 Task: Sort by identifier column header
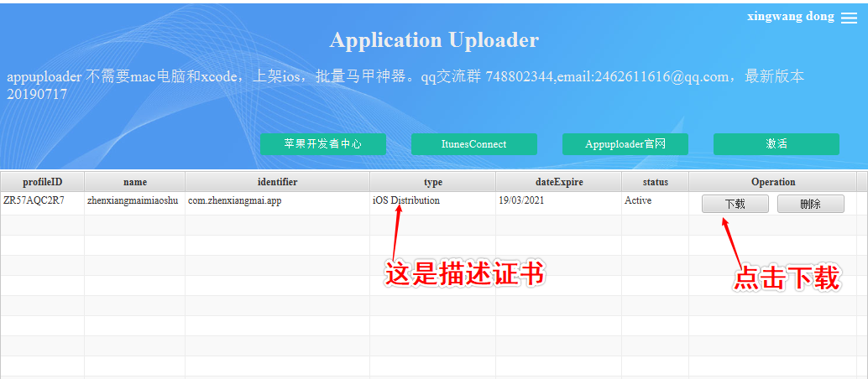coord(277,182)
